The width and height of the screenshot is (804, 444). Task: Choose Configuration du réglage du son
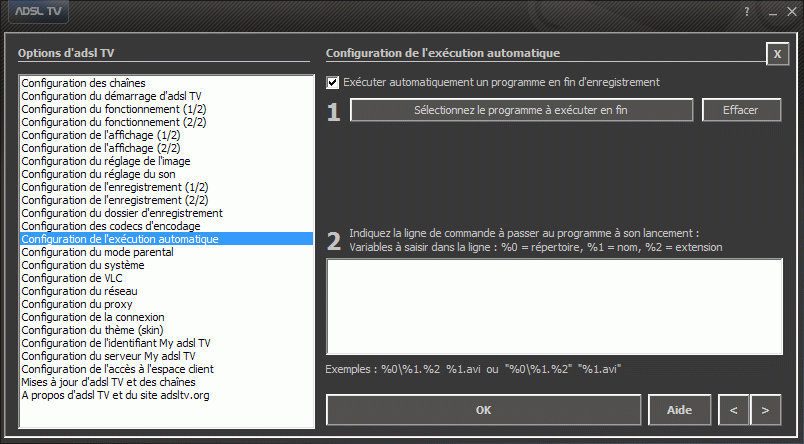pos(167,174)
